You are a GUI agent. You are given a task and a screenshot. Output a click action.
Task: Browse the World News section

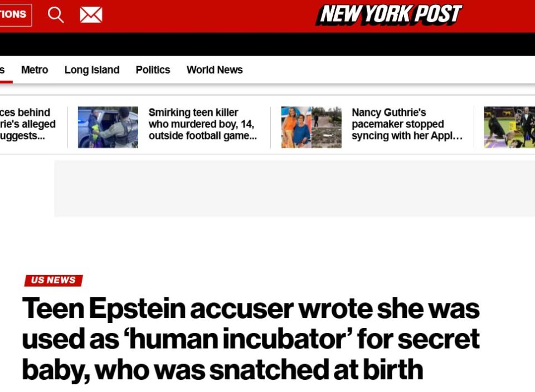tap(215, 70)
